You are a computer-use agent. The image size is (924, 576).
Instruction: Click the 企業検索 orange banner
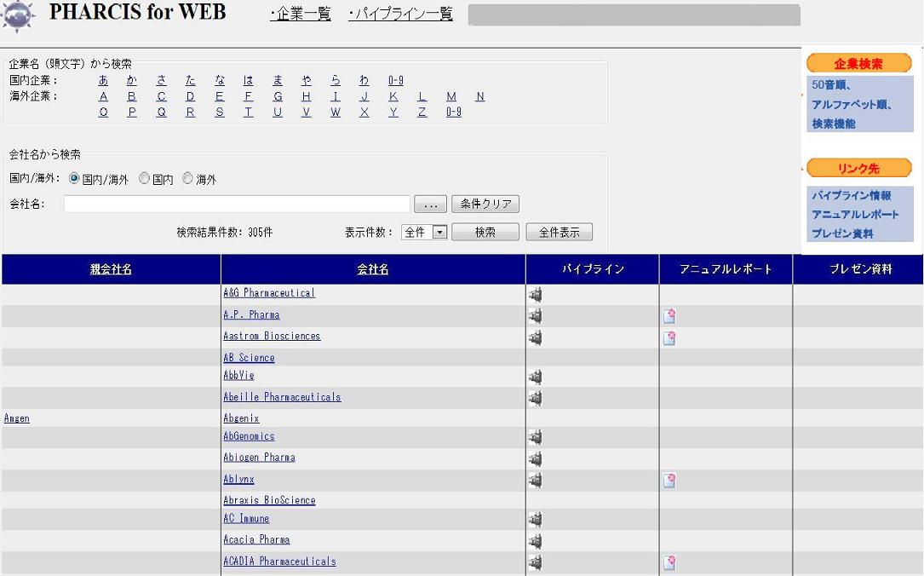click(858, 63)
